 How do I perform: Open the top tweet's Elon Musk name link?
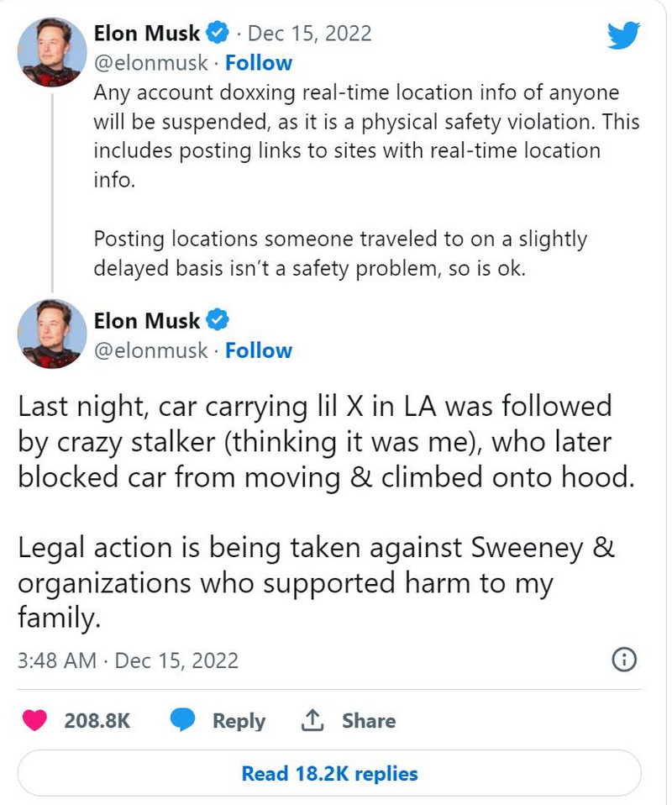(147, 34)
